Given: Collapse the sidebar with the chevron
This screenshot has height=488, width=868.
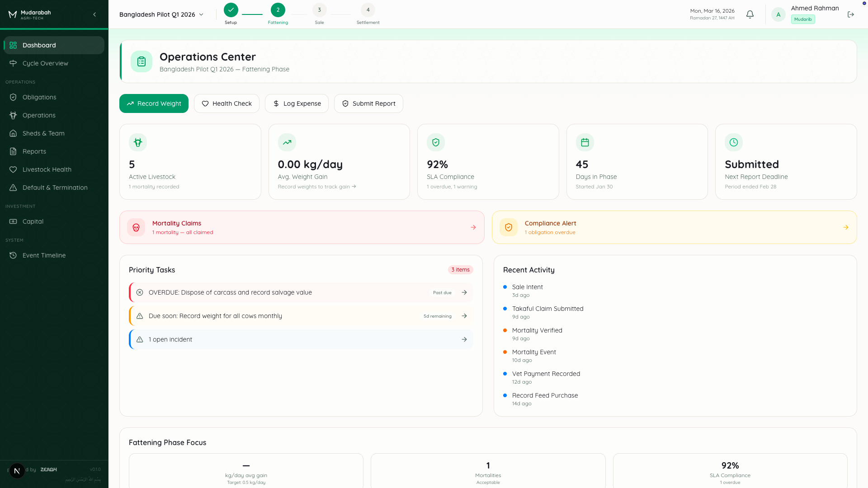Looking at the screenshot, I should tap(94, 14).
